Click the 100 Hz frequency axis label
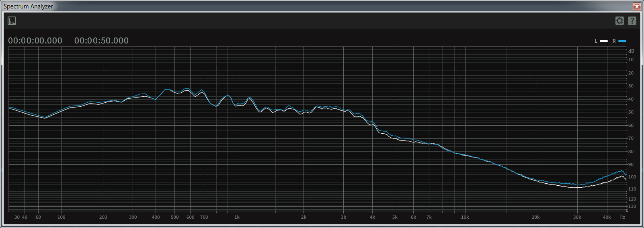Screen dimensions: 644x228 (62, 217)
